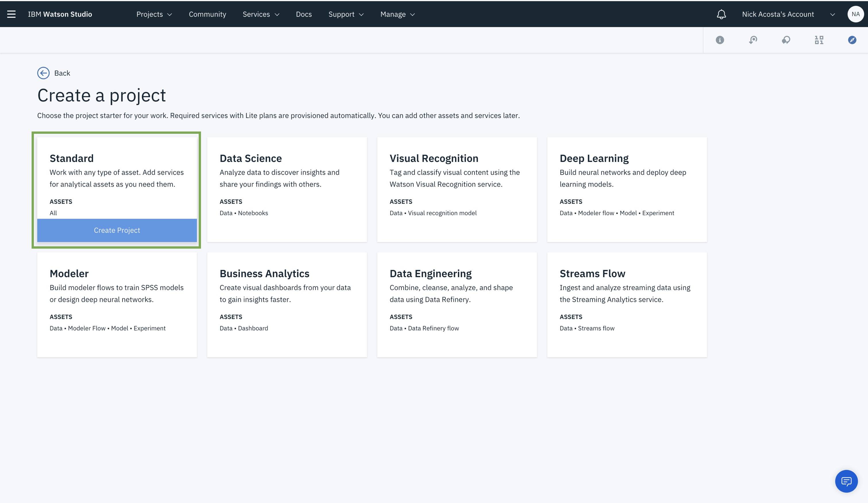The height and width of the screenshot is (503, 868).
Task: Click 'Data • Dashboard' assets text
Action: pyautogui.click(x=244, y=328)
